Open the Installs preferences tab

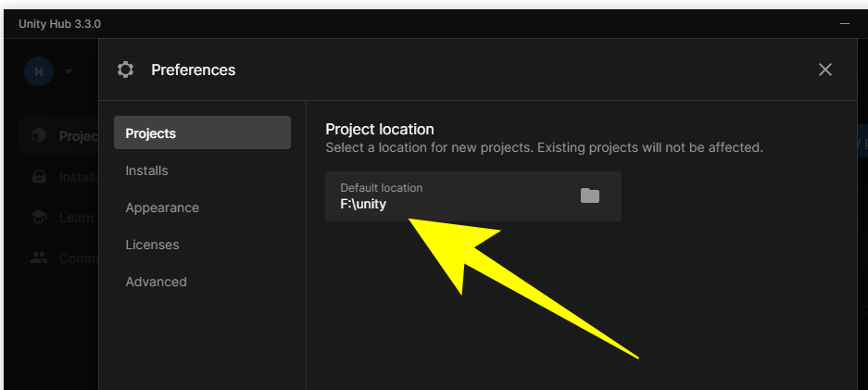(x=147, y=170)
